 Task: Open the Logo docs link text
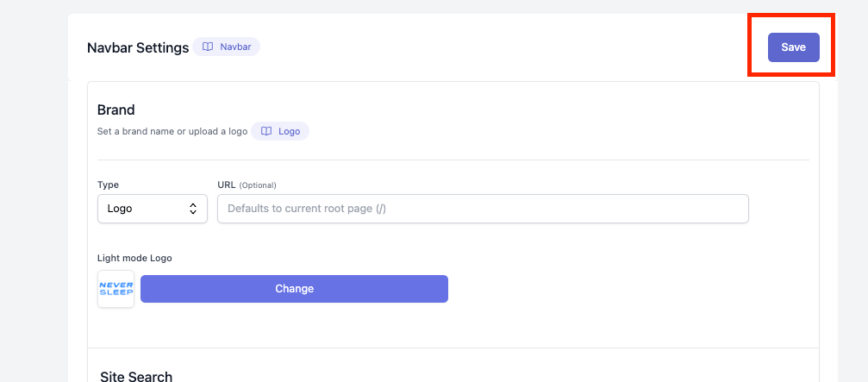pos(290,131)
